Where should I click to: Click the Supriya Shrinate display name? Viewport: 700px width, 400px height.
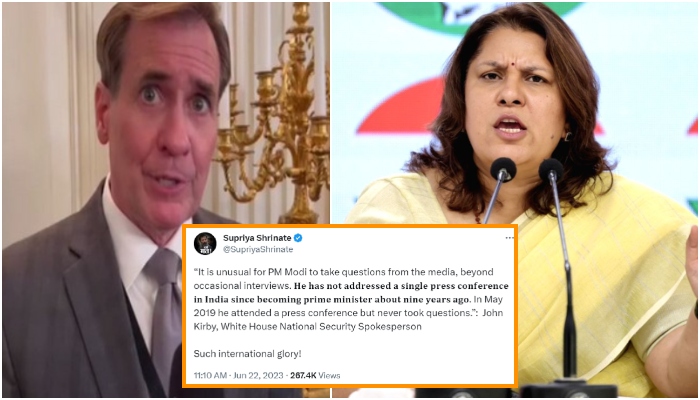click(x=257, y=238)
